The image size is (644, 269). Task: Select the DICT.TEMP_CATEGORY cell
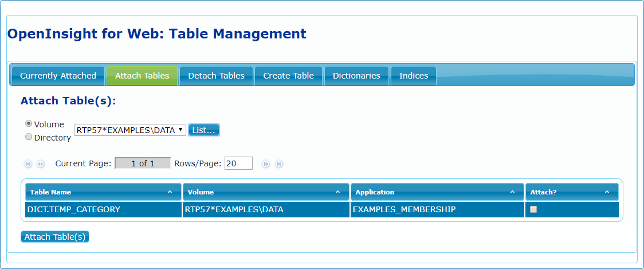[x=103, y=209]
